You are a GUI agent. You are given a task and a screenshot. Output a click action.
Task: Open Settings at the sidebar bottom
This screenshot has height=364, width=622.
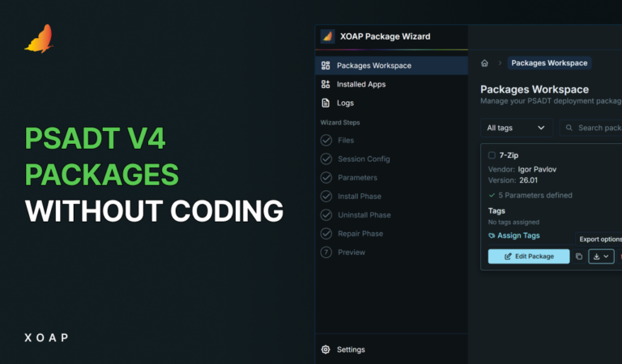click(391, 349)
